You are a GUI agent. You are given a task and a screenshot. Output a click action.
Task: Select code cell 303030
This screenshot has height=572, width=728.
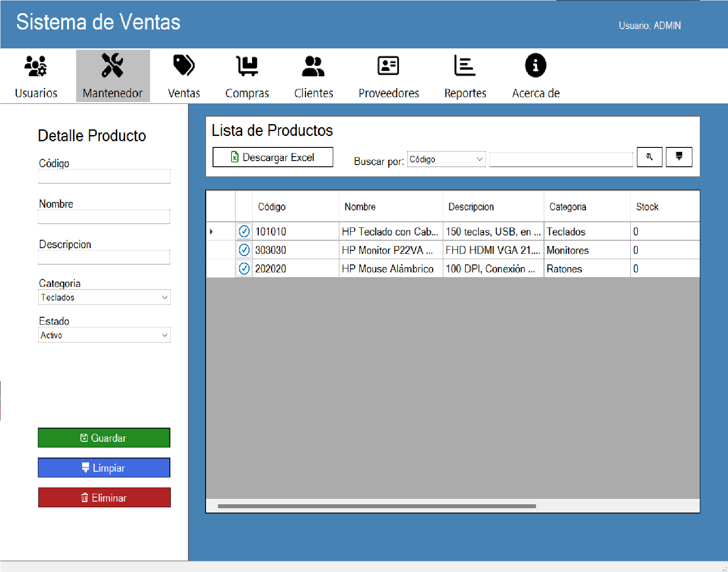pyautogui.click(x=296, y=250)
